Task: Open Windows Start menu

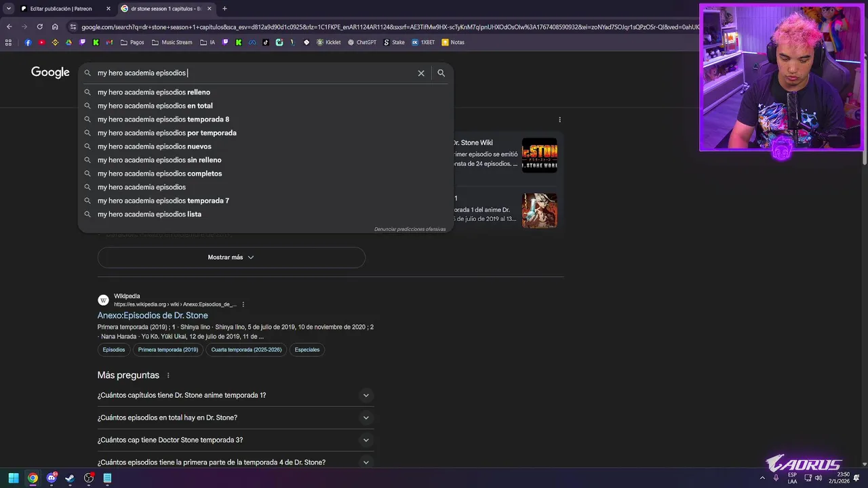Action: click(14, 478)
